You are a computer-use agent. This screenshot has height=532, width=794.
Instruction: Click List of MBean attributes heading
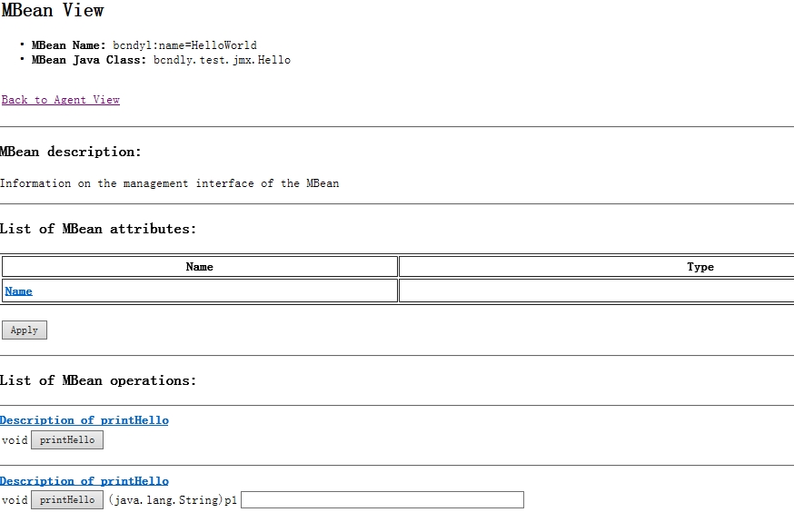(x=98, y=229)
